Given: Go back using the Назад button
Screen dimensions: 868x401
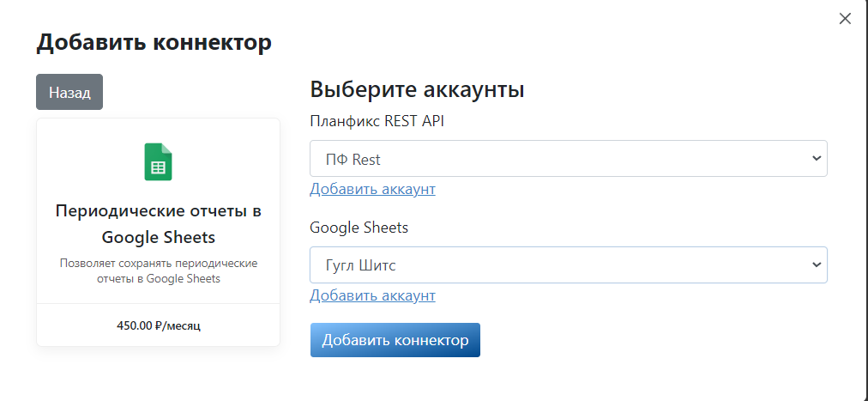Looking at the screenshot, I should (69, 92).
